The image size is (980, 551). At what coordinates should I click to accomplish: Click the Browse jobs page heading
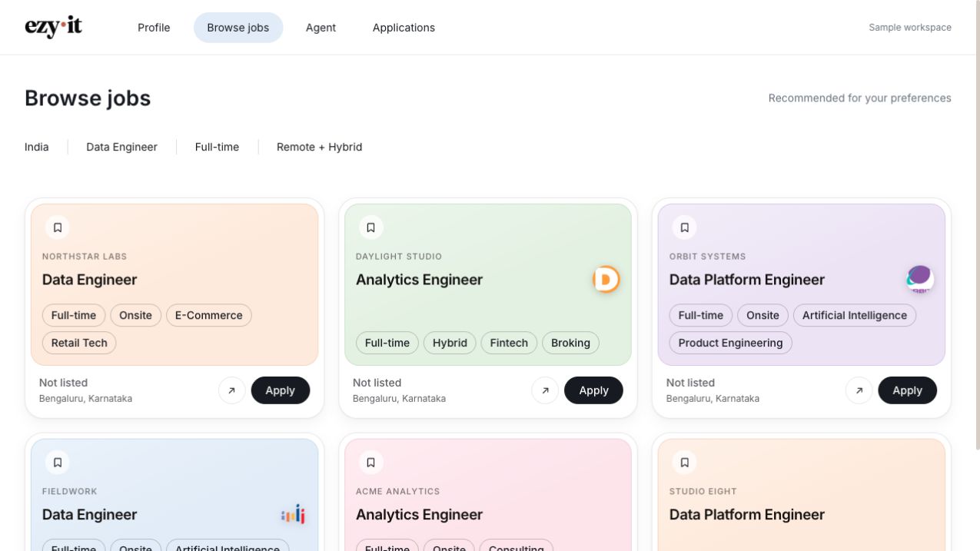point(88,98)
